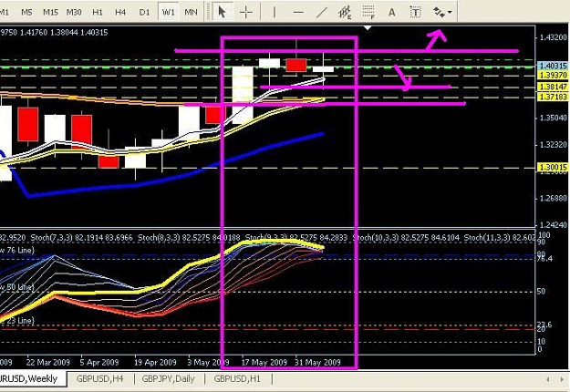This screenshot has width=570, height=392.
Task: Click the yellow price label 1.39370
Action: (x=554, y=75)
